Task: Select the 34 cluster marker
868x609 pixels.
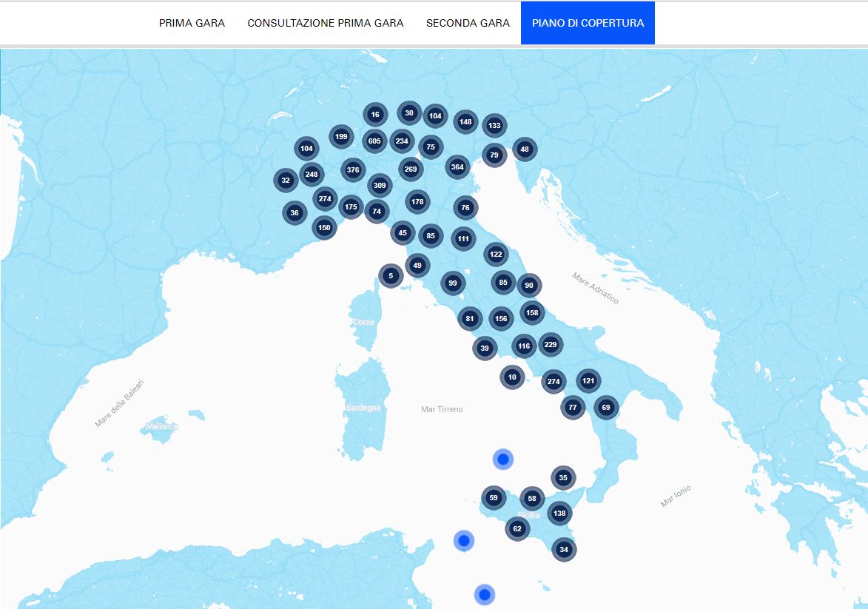Action: 564,549
